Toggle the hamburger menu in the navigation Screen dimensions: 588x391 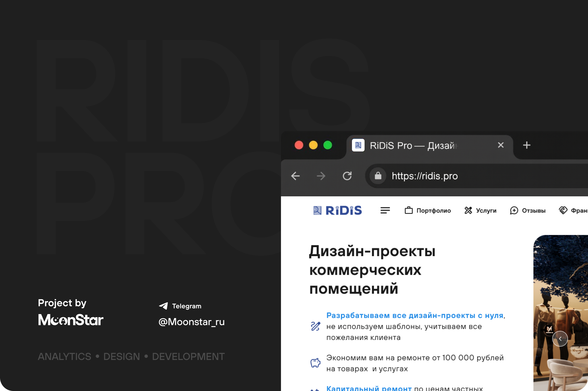click(385, 210)
